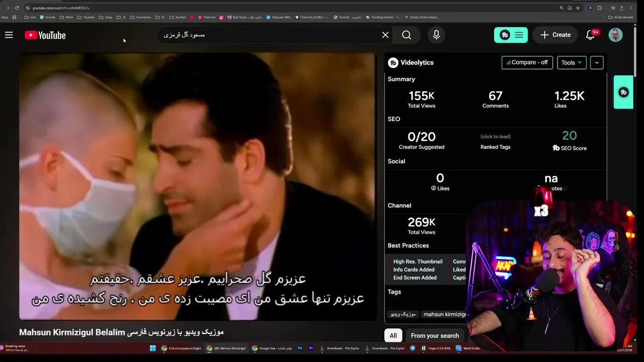
Task: Start voice search with the microphone
Action: pyautogui.click(x=436, y=35)
